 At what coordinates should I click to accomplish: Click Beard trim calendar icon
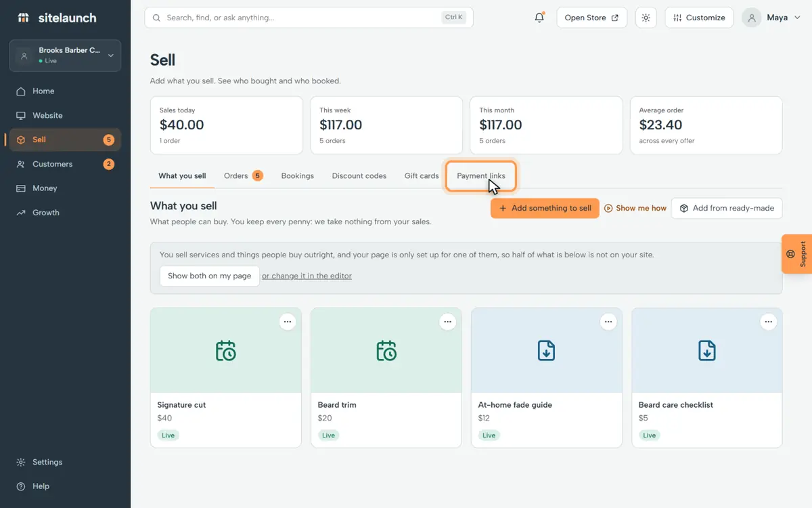tap(386, 351)
